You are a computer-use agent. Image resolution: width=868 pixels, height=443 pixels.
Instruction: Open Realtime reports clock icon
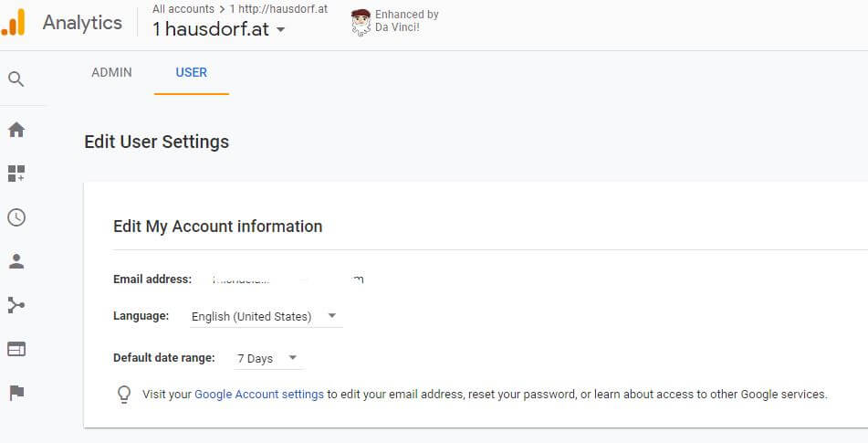(16, 217)
